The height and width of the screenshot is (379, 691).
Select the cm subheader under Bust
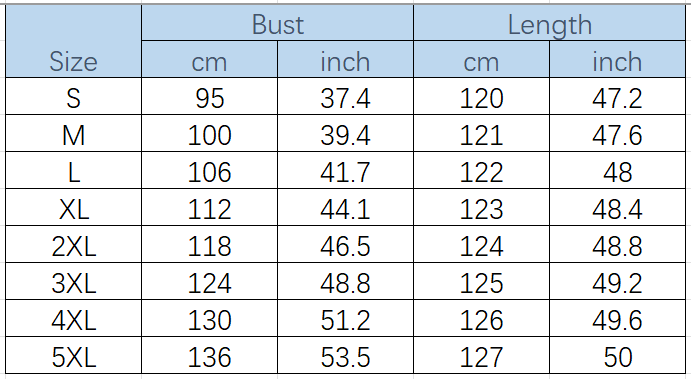tap(209, 59)
